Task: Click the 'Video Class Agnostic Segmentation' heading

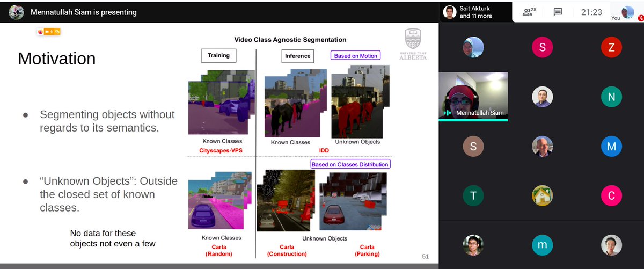Action: [290, 40]
